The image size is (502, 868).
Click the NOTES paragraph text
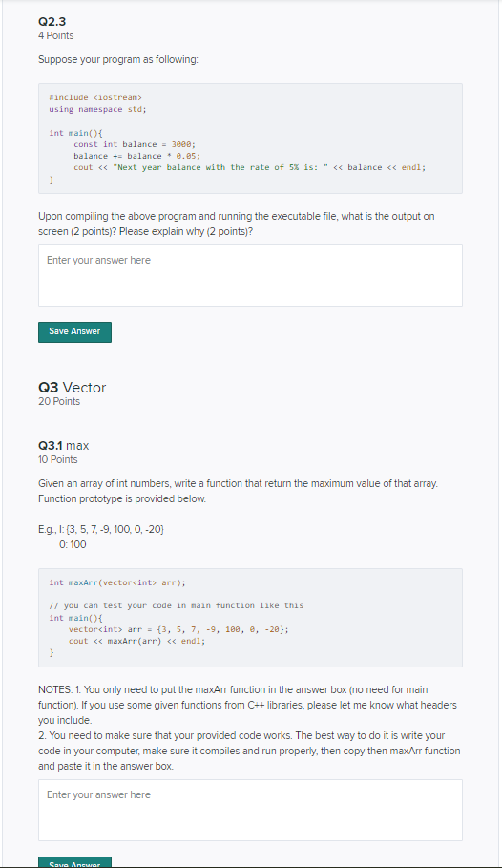click(x=249, y=728)
